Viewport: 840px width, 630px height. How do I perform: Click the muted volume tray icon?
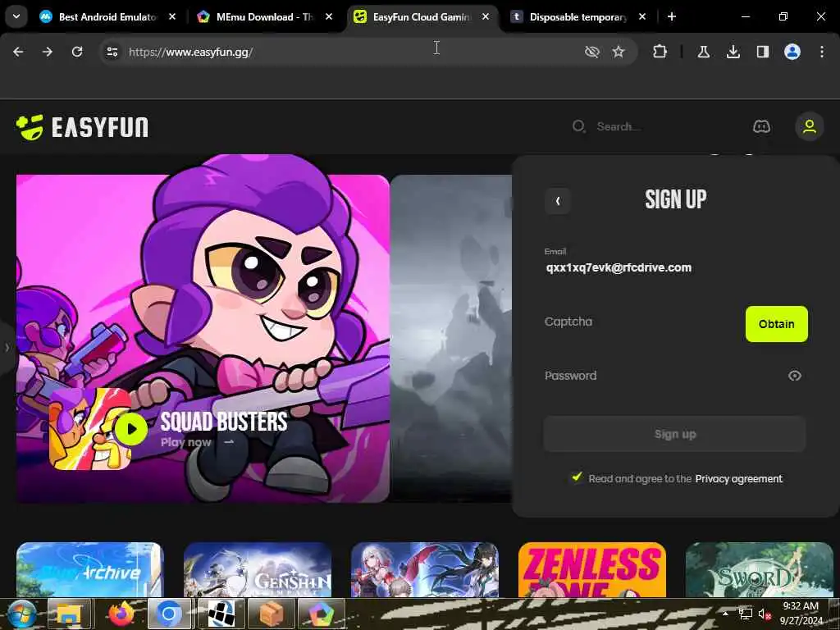764,614
